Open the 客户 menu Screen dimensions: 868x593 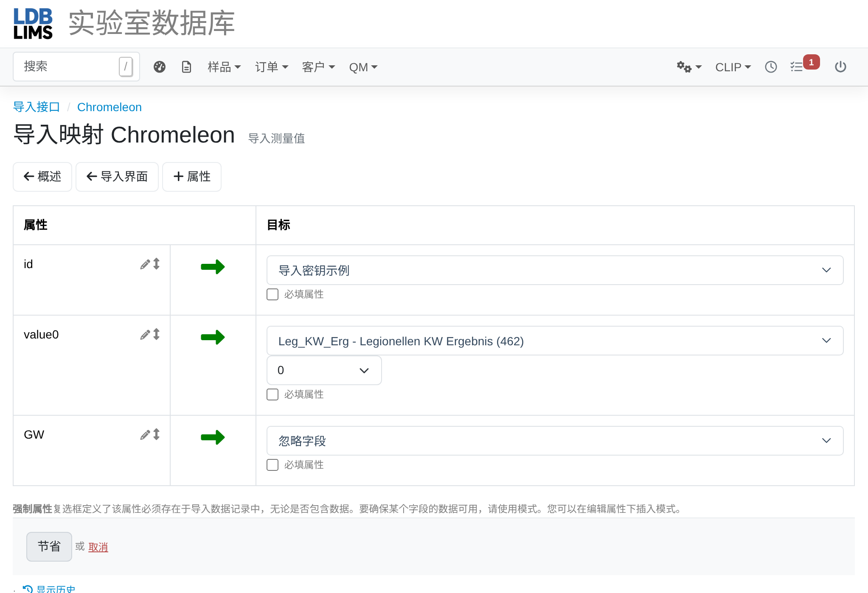tap(318, 67)
